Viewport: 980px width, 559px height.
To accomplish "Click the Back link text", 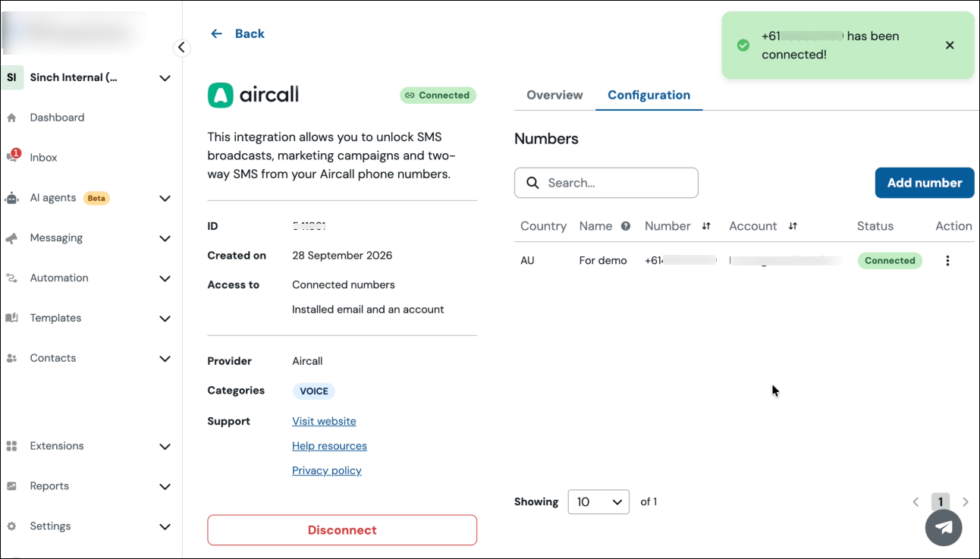I will (250, 33).
